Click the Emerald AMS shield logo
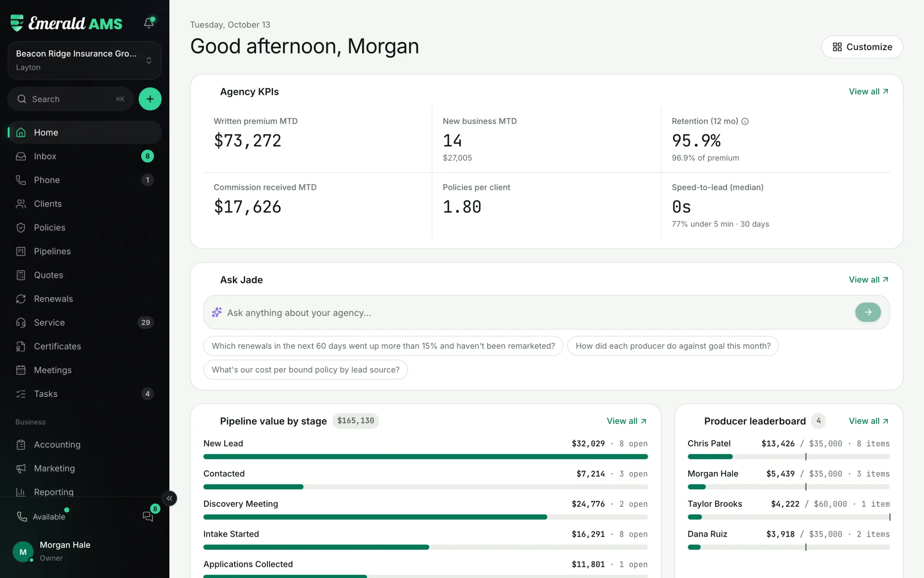Viewport: 924px width, 578px height. tap(17, 23)
